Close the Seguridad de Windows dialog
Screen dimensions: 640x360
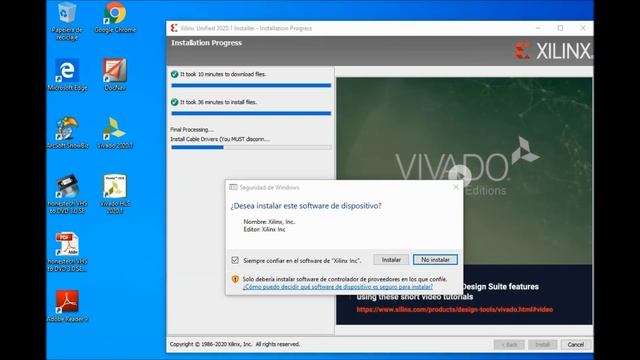(x=456, y=187)
